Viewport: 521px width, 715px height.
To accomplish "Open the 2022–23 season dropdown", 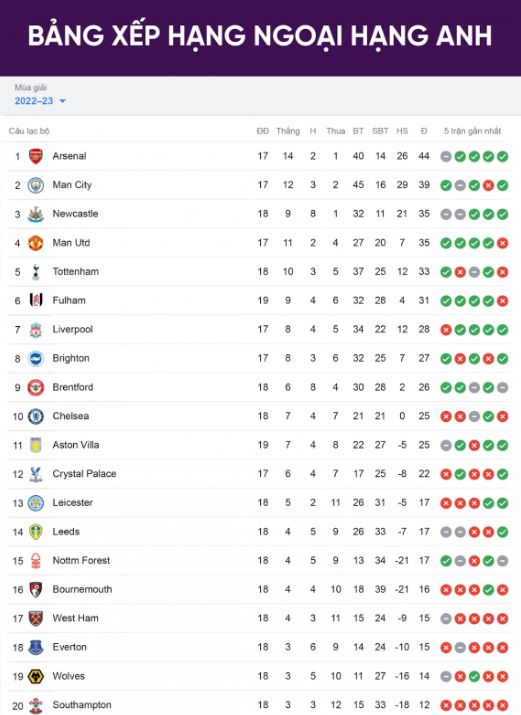I will [x=40, y=101].
